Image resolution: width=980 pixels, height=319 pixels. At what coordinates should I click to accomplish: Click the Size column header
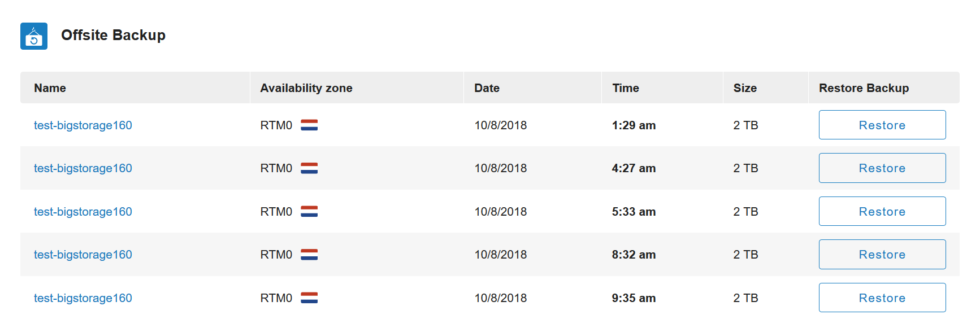(x=745, y=88)
